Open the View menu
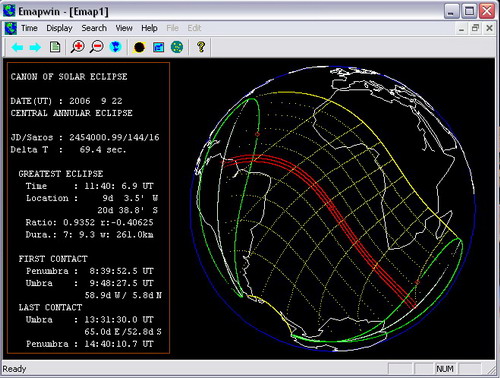The width and height of the screenshot is (500, 378). 124,28
